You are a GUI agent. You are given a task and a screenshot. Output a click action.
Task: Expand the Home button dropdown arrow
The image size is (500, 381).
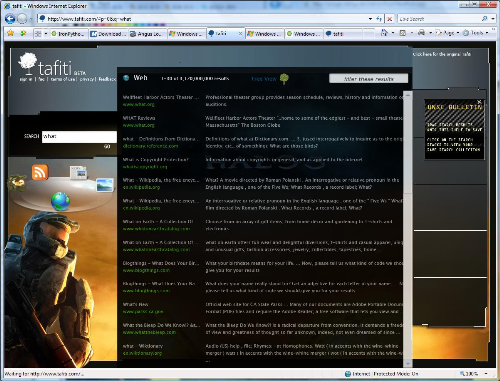click(393, 33)
